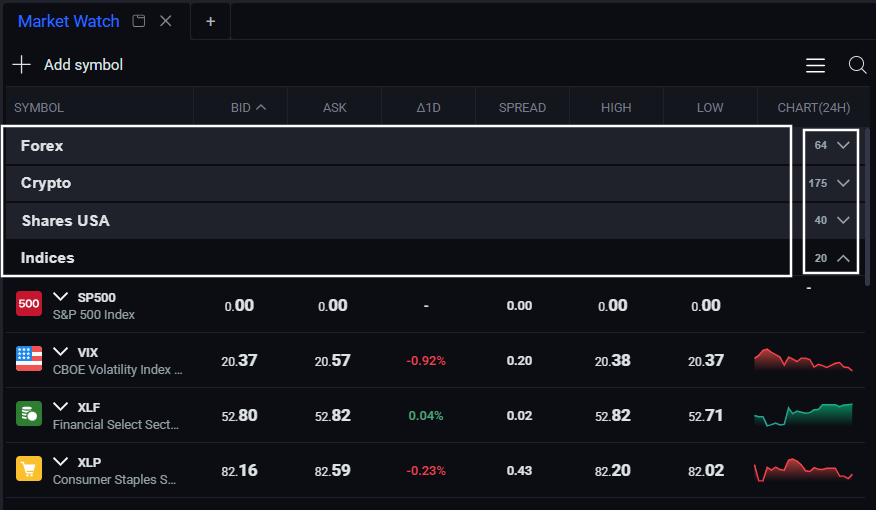Sort by HIGH column header

coord(616,108)
